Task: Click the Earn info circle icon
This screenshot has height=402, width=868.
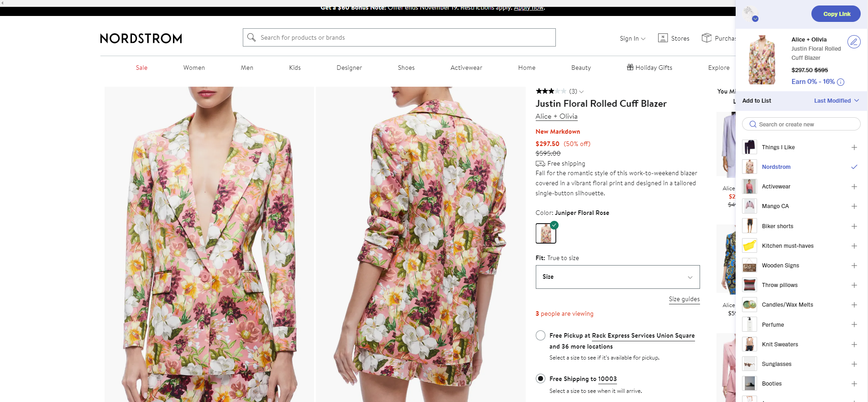Action: [841, 82]
